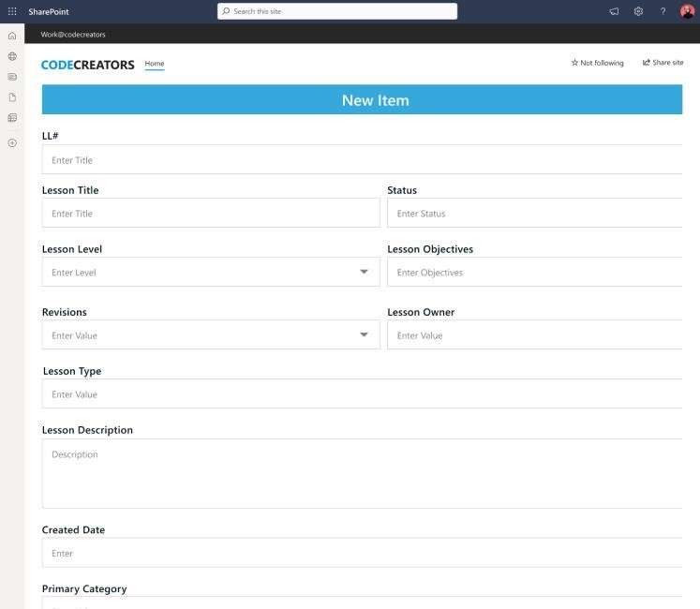This screenshot has height=609, width=700.
Task: Click the Lesson Owner input field
Action: point(534,335)
